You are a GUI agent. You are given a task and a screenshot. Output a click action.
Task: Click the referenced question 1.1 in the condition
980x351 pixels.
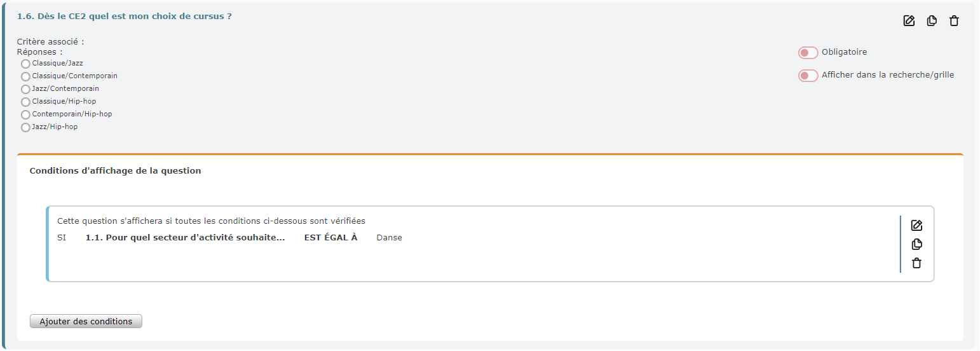185,238
